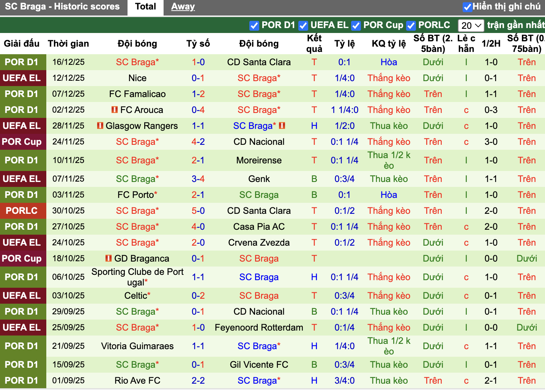Uncheck the POR D1 filter checkbox

pos(254,25)
